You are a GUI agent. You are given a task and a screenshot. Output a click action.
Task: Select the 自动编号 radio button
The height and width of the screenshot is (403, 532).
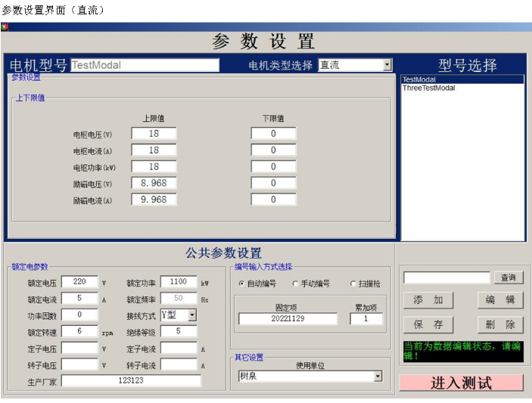pos(242,284)
